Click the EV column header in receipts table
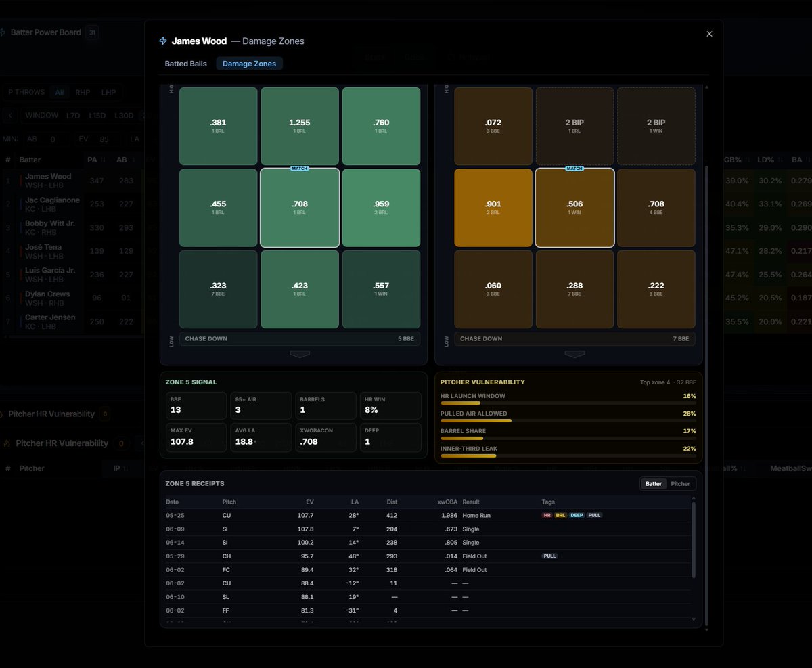Screen dimensions: 812x668 point(310,502)
